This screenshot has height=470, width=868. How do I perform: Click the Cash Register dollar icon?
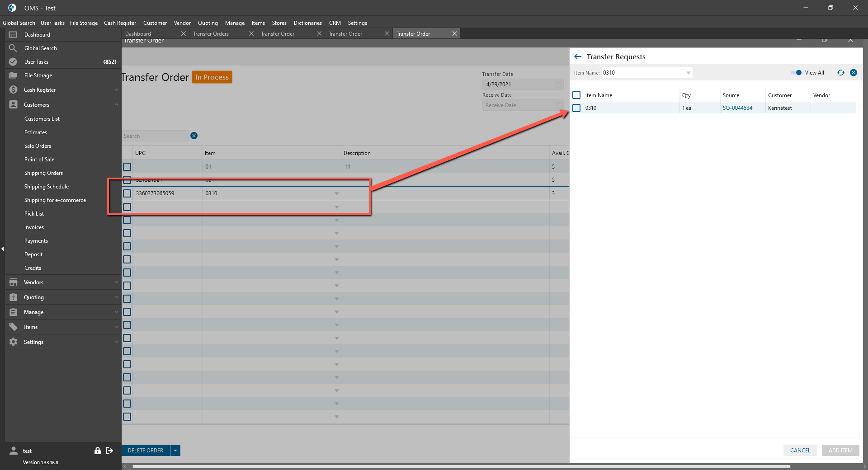click(13, 90)
